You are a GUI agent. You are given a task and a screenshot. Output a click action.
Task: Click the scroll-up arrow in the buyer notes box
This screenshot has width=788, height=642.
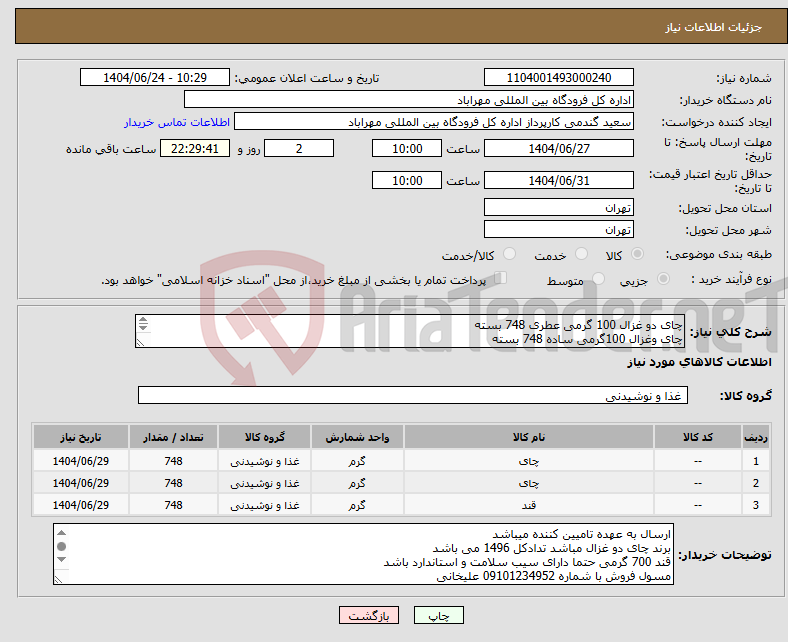click(62, 533)
